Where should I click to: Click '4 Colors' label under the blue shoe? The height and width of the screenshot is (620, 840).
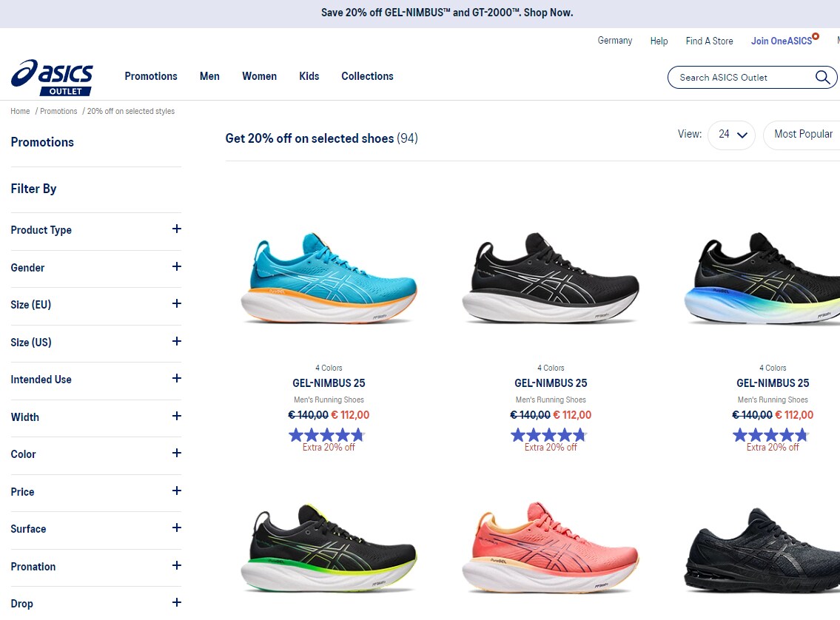[x=329, y=368]
